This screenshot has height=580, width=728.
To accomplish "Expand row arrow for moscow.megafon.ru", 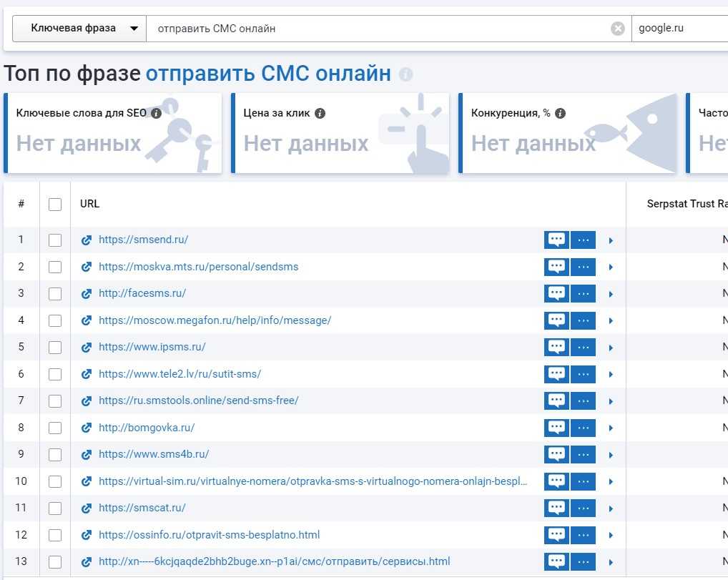I will 611,321.
